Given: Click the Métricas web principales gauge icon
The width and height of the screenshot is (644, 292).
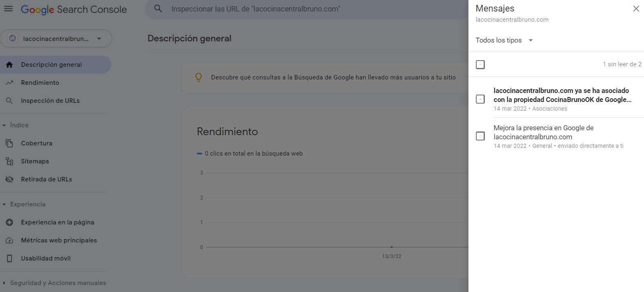Looking at the screenshot, I should (x=9, y=240).
